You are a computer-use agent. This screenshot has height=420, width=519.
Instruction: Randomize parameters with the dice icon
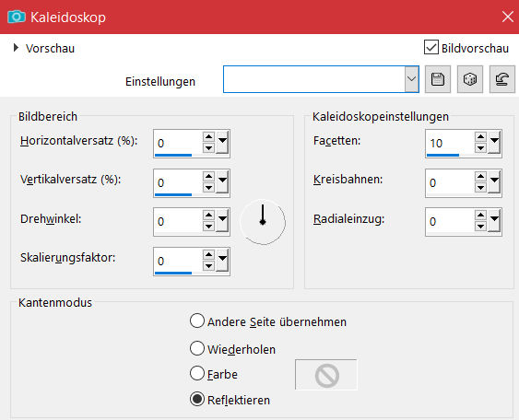click(x=470, y=79)
